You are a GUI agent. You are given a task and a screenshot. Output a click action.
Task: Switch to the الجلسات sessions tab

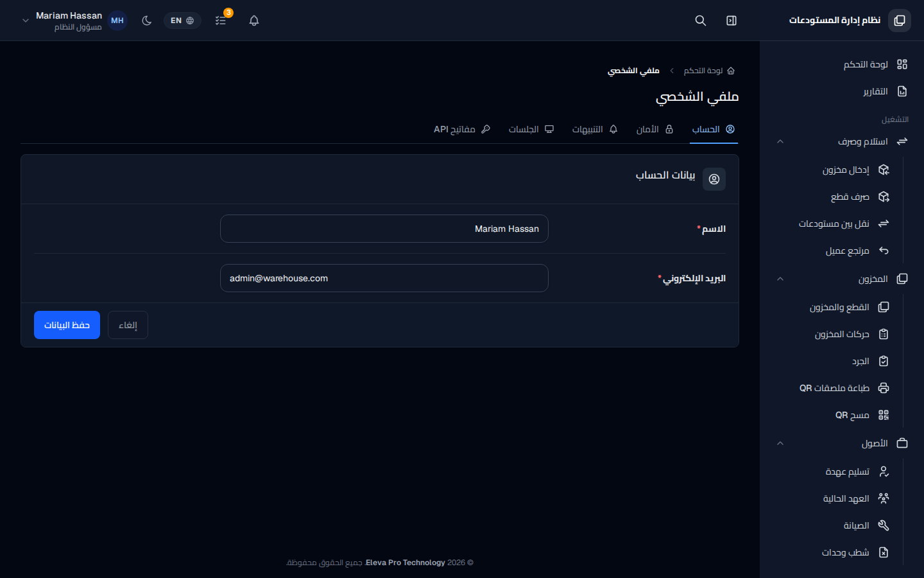(531, 129)
